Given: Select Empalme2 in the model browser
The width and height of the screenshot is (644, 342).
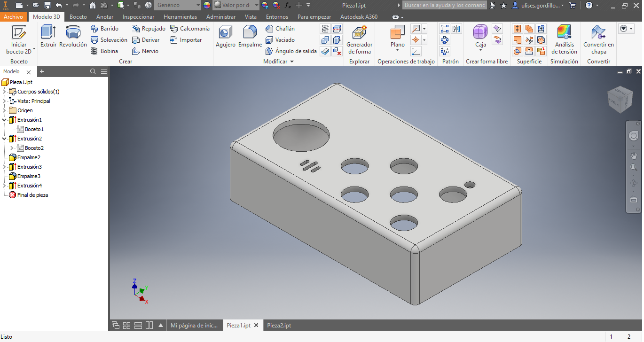Looking at the screenshot, I should [29, 157].
